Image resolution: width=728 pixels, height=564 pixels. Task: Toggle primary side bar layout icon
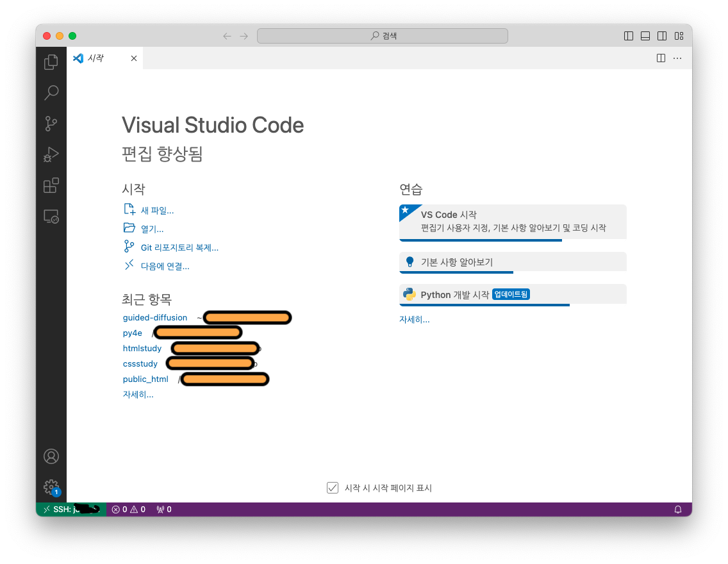[629, 36]
